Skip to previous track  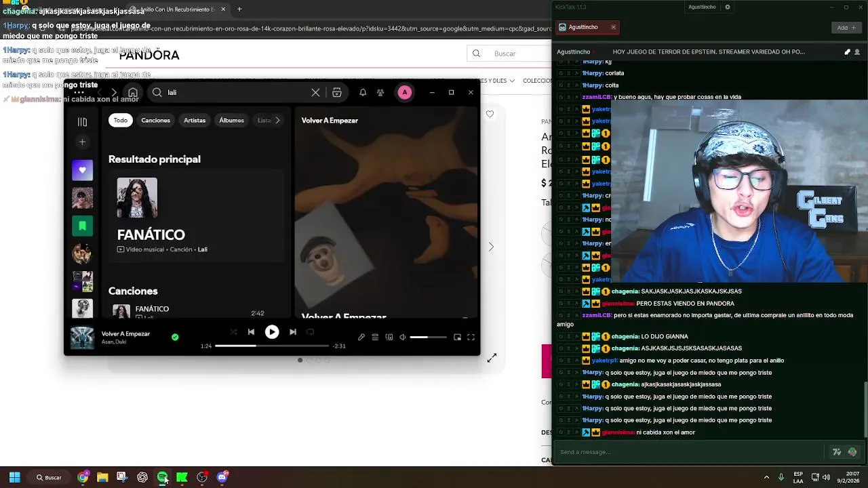(251, 332)
